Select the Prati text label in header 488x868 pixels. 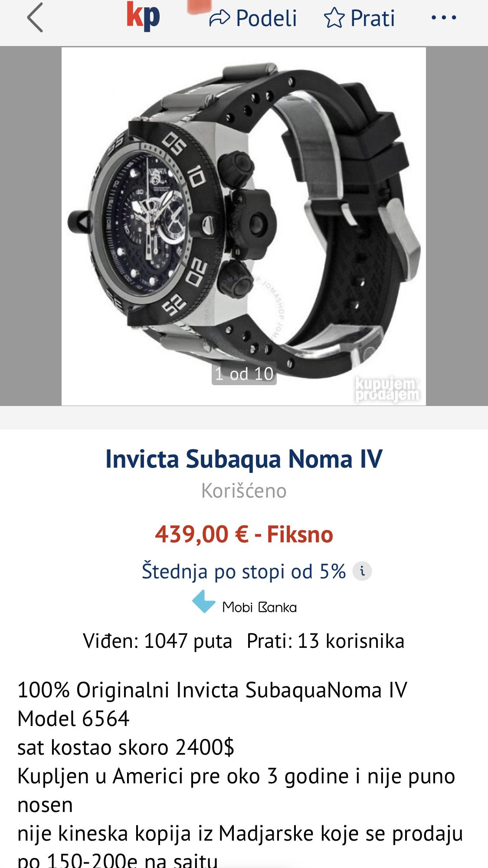pos(373,19)
